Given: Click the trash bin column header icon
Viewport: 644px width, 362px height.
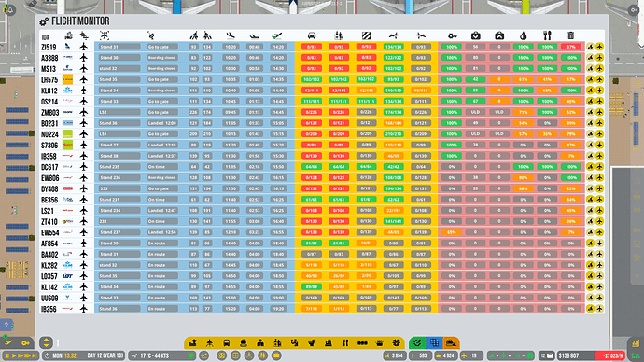Looking at the screenshot, I should 571,35.
